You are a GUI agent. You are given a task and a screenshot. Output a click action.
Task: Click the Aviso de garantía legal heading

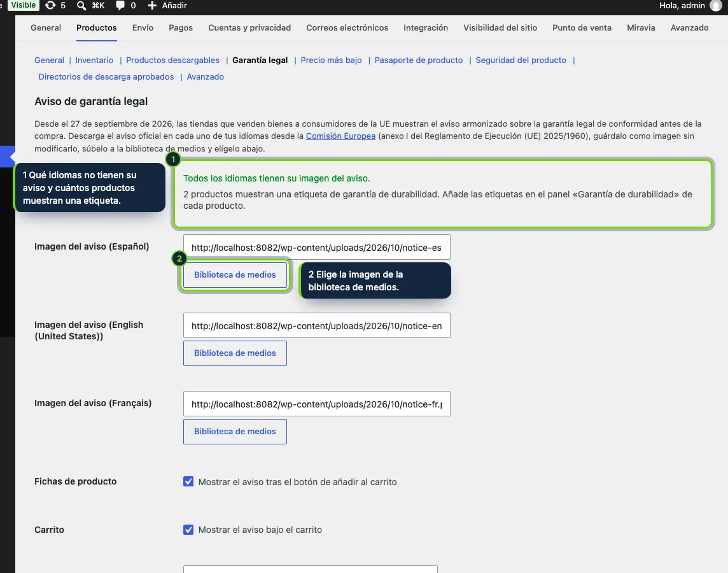pos(91,101)
